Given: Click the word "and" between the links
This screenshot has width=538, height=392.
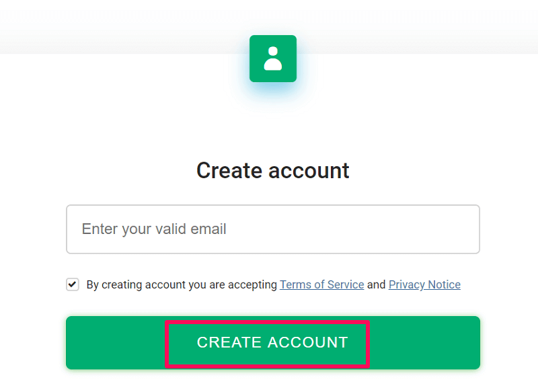Looking at the screenshot, I should tap(377, 284).
